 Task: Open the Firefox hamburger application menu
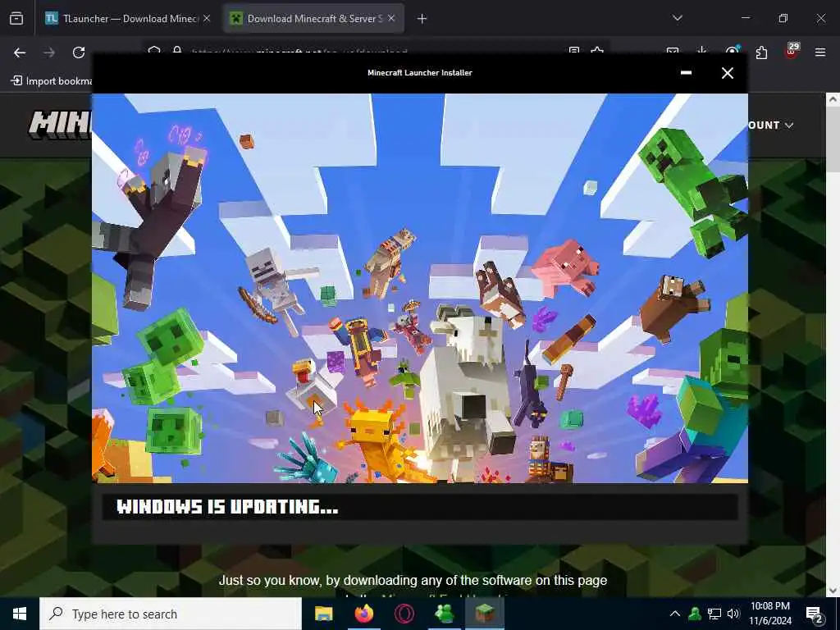click(820, 52)
